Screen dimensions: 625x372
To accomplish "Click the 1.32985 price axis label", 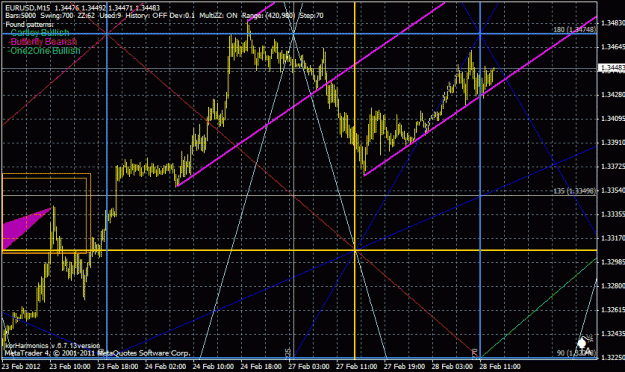I will 613,262.
